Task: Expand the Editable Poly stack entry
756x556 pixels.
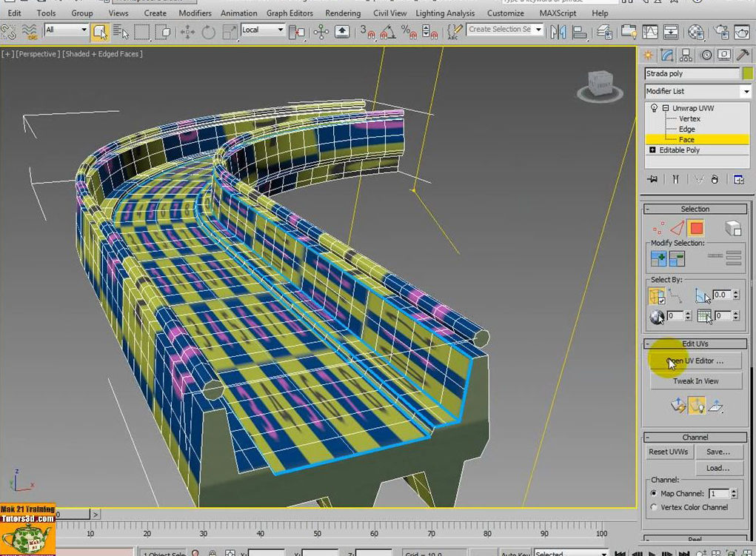Action: [x=653, y=150]
